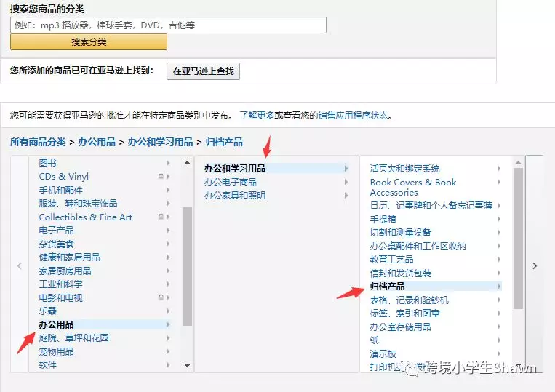Select the 活页夹和绑定系统 subcategory
This screenshot has width=555, height=392.
pyautogui.click(x=404, y=169)
